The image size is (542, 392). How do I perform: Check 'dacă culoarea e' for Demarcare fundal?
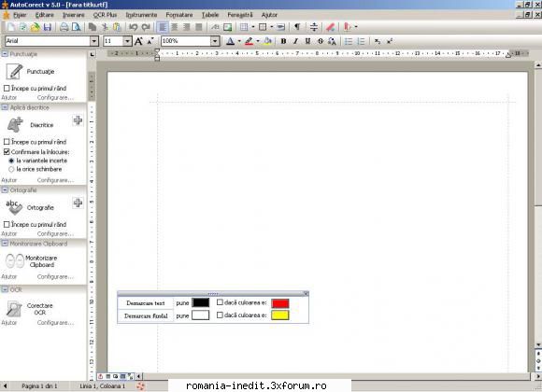click(220, 315)
